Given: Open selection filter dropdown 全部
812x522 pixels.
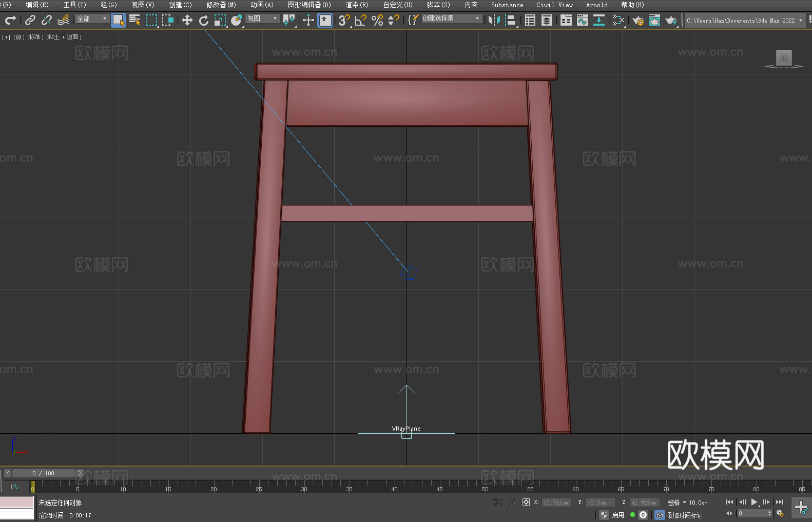Looking at the screenshot, I should pyautogui.click(x=92, y=18).
